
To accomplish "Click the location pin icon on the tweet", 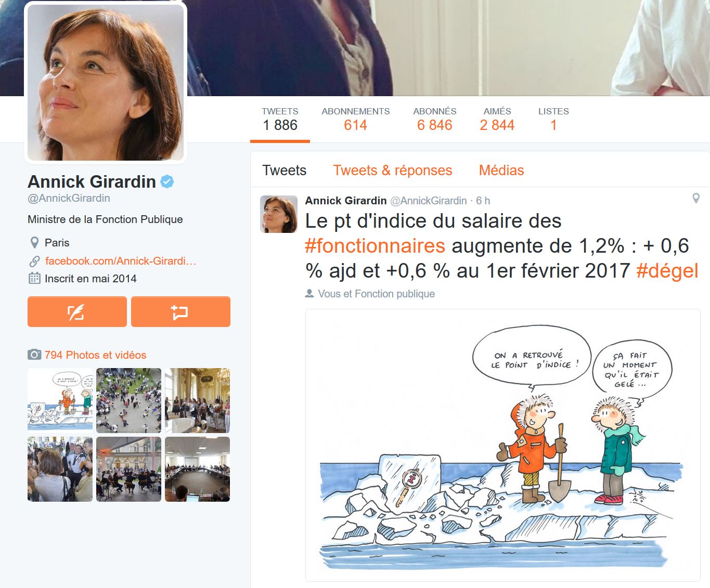I will [696, 198].
